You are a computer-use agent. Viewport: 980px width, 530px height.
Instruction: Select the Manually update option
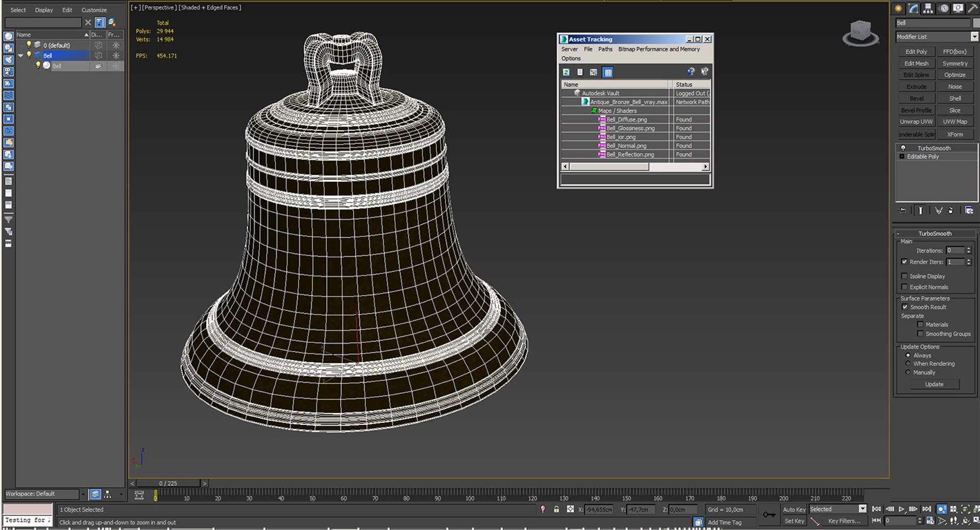pyautogui.click(x=908, y=372)
